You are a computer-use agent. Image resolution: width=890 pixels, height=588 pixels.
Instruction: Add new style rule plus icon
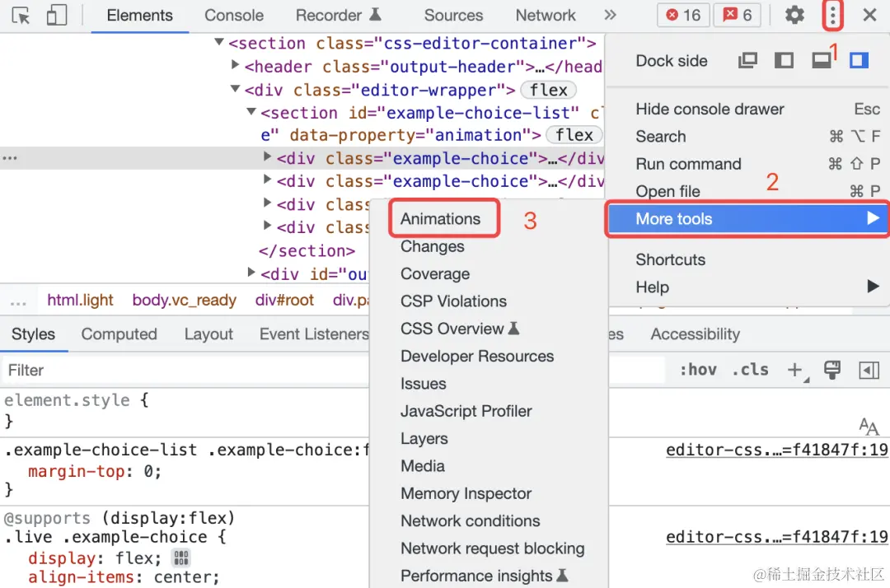tap(796, 371)
